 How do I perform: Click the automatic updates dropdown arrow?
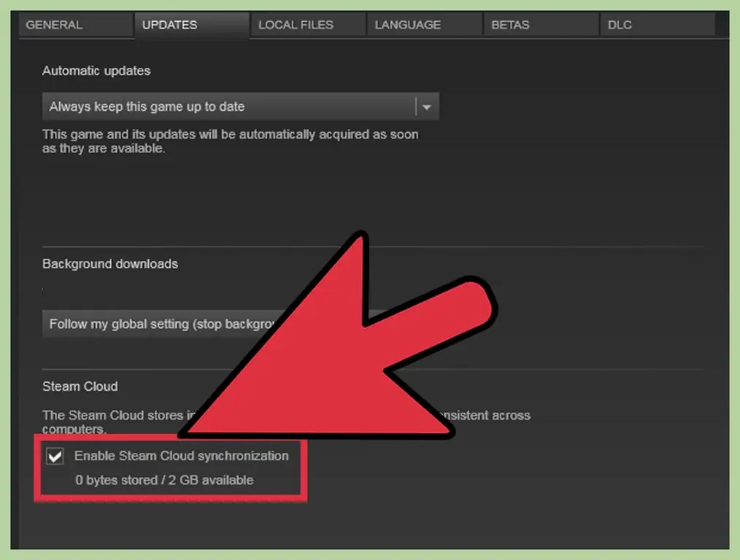pos(427,107)
